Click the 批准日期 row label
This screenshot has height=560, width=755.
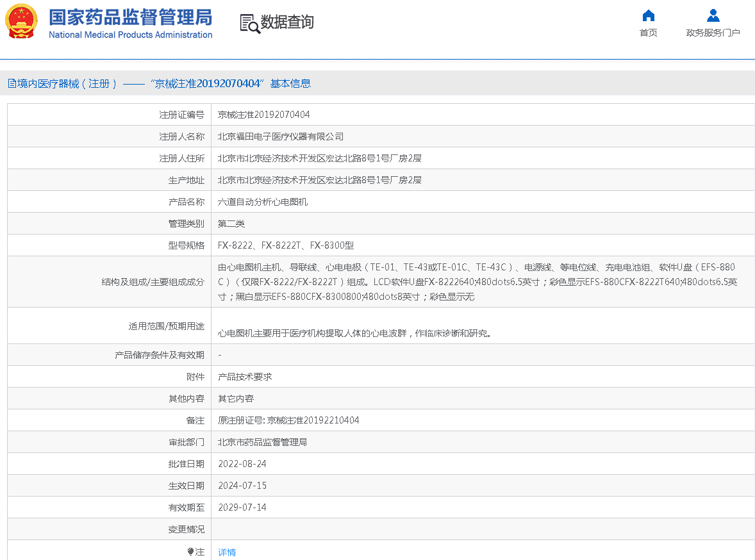point(187,464)
